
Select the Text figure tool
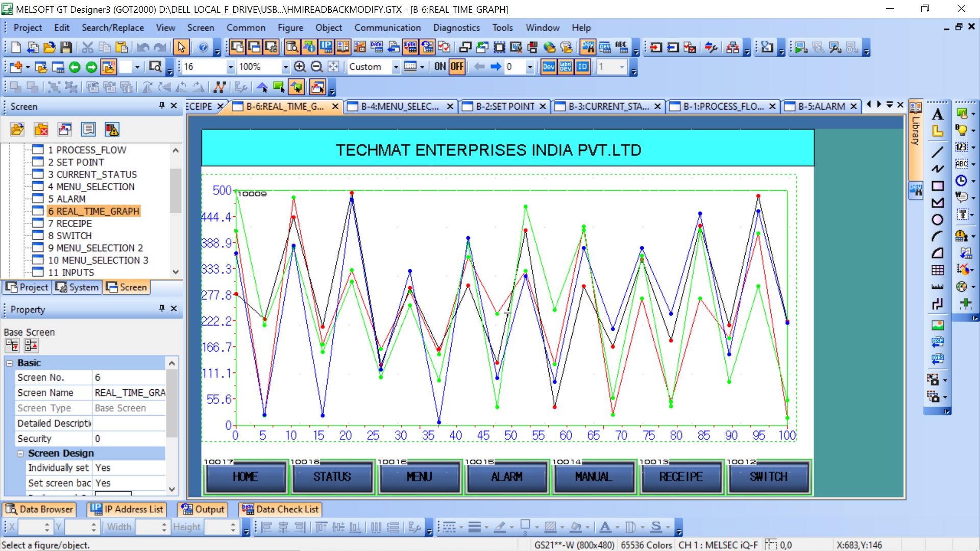(x=938, y=115)
